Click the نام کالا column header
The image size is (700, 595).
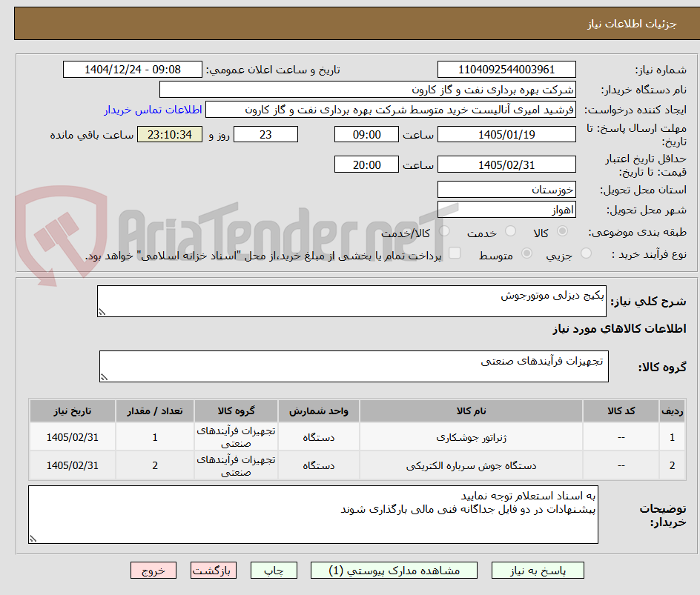click(472, 411)
